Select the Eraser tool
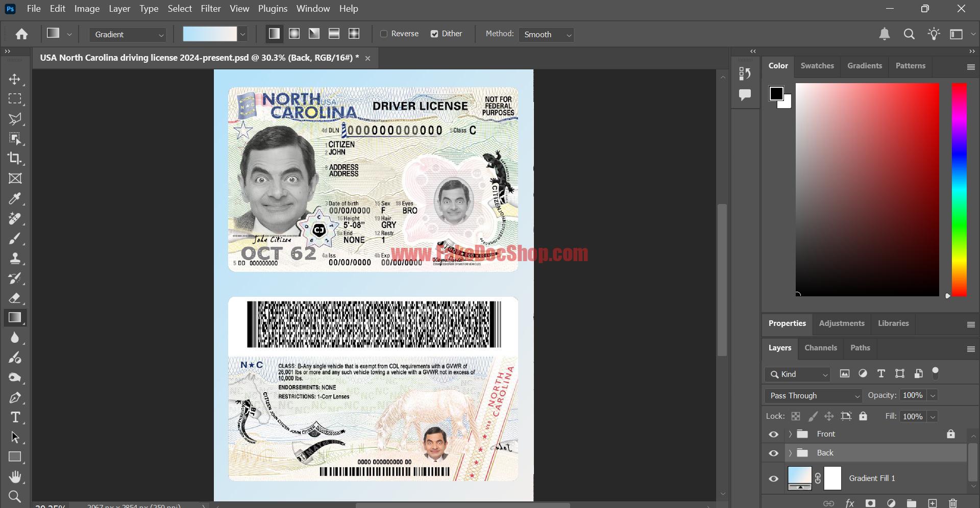Screen dimensions: 980x508 click(x=15, y=298)
